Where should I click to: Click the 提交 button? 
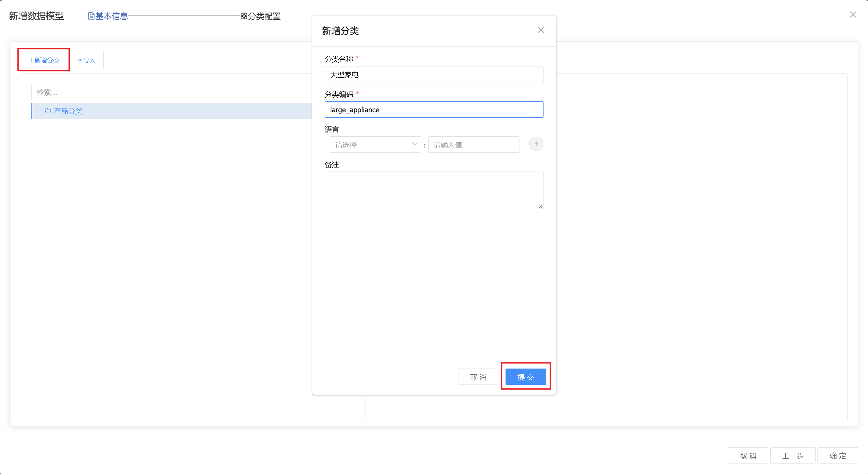[525, 377]
